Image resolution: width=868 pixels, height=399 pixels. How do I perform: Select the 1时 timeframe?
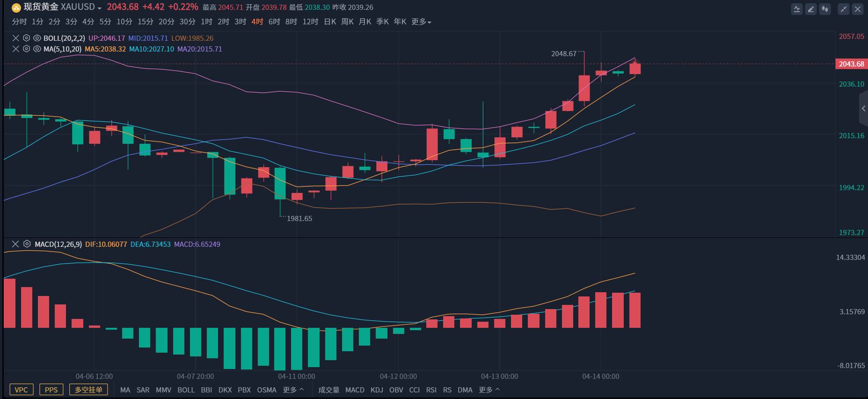[206, 22]
